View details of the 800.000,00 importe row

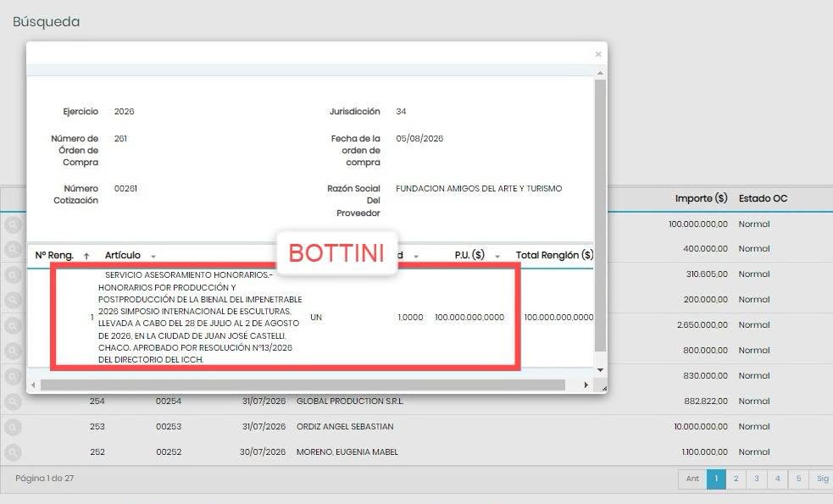(x=13, y=351)
